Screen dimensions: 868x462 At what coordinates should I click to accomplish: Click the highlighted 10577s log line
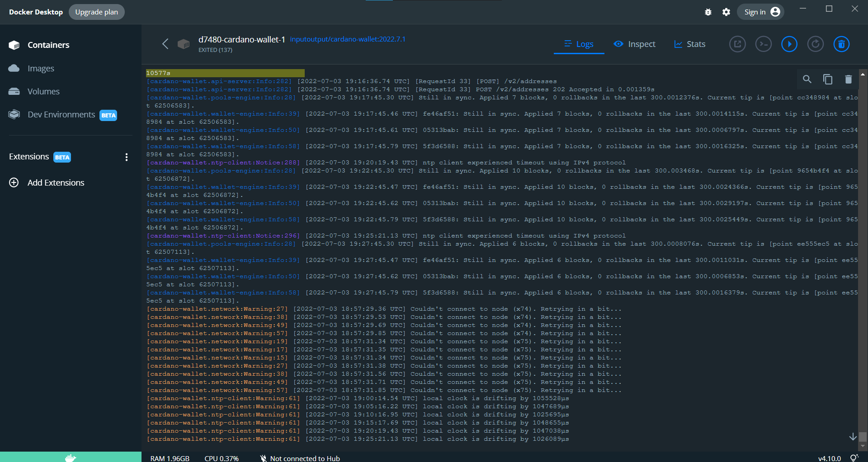click(225, 73)
